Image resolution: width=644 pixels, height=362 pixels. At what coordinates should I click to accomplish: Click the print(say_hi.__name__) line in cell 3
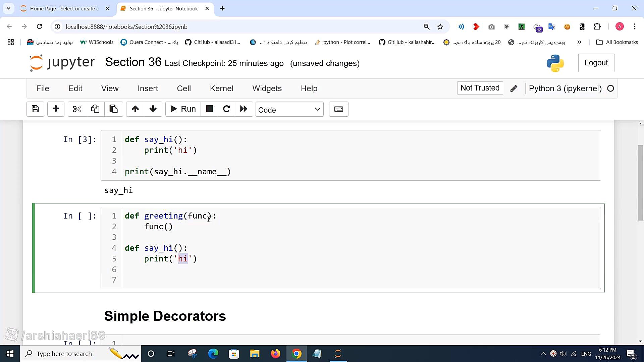(178, 172)
